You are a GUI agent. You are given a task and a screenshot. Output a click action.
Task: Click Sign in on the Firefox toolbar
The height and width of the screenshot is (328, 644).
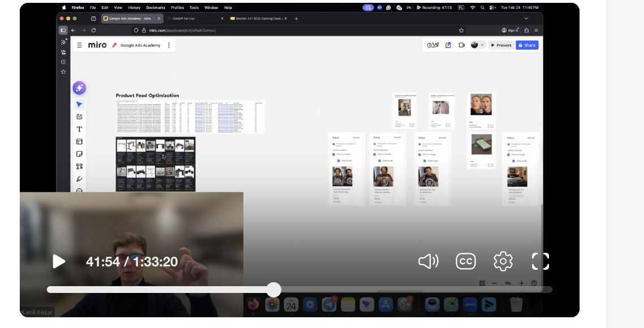(x=509, y=31)
